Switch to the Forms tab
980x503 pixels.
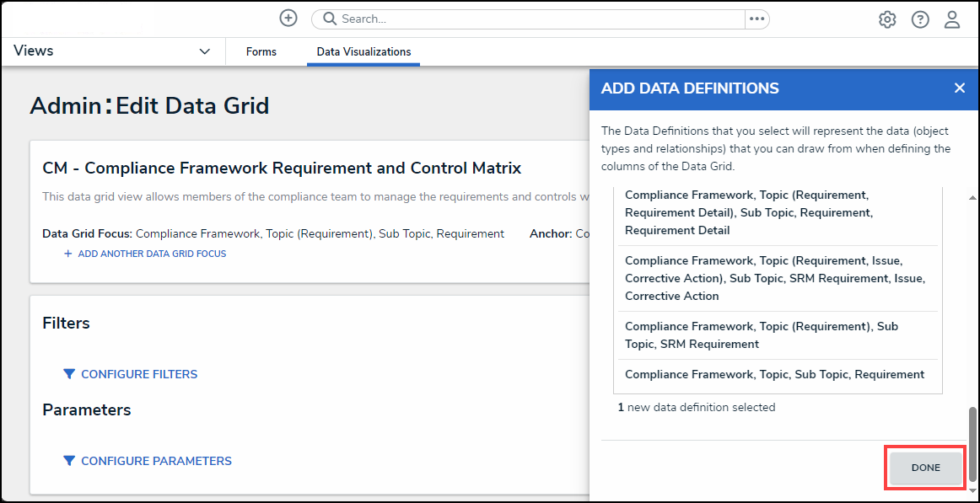click(261, 52)
